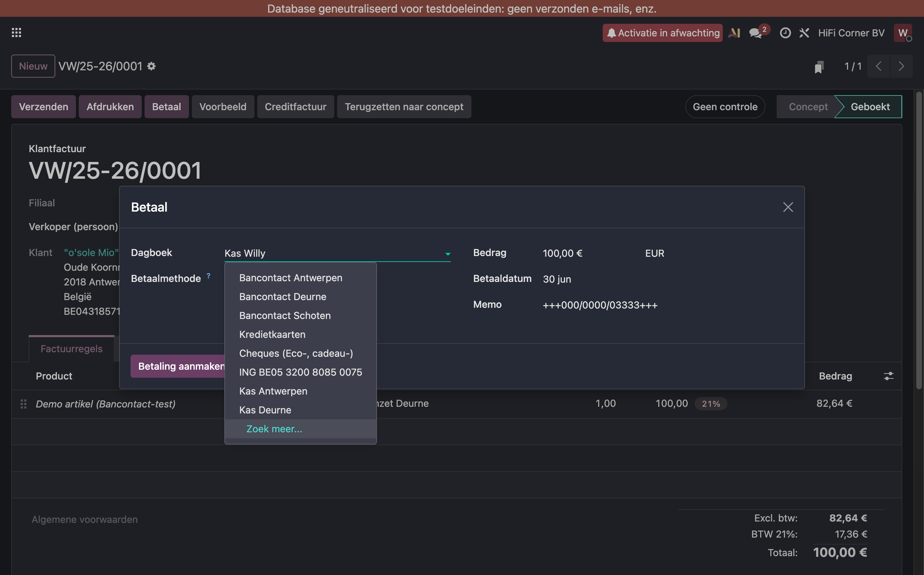Click the line amount 82,64 €
The height and width of the screenshot is (575, 924).
click(x=834, y=404)
